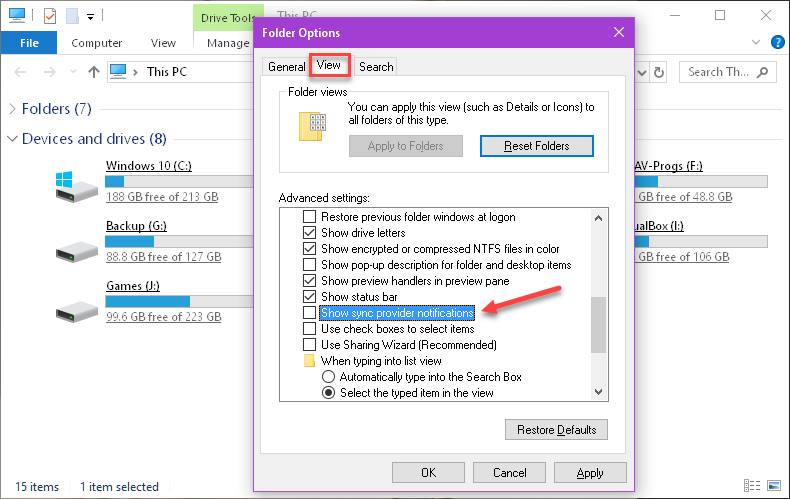This screenshot has height=499, width=790.
Task: Uncheck Show status bar
Action: [309, 297]
